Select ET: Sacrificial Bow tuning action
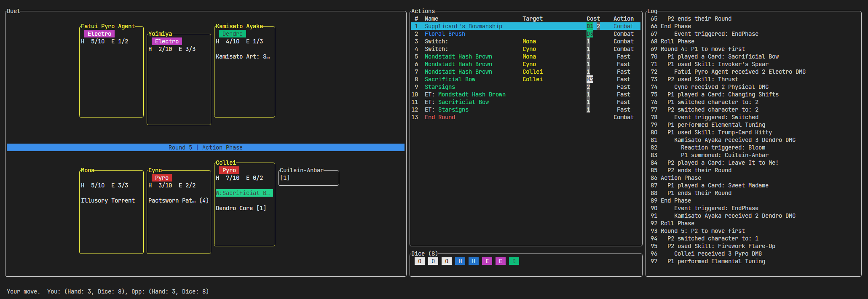868x299 pixels. coord(526,102)
